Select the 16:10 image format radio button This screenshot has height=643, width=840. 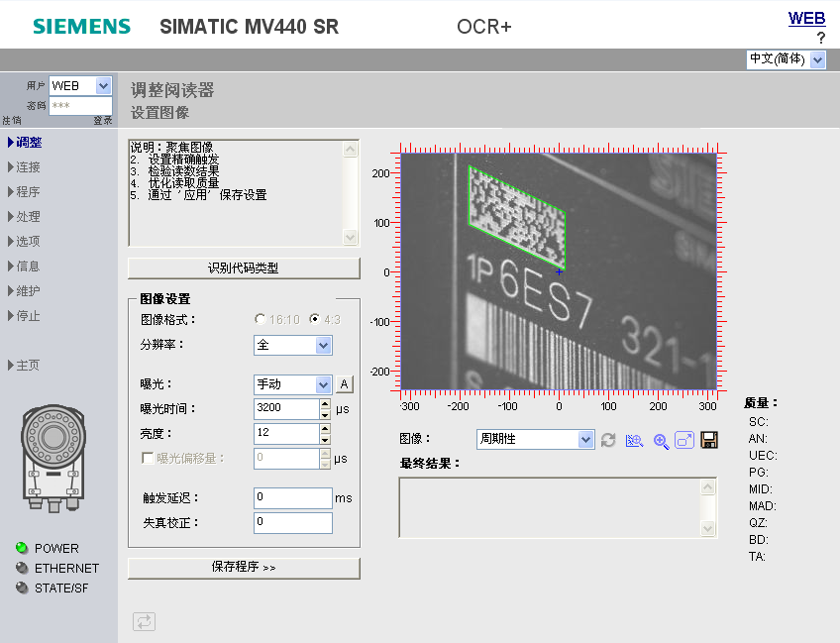click(x=261, y=320)
